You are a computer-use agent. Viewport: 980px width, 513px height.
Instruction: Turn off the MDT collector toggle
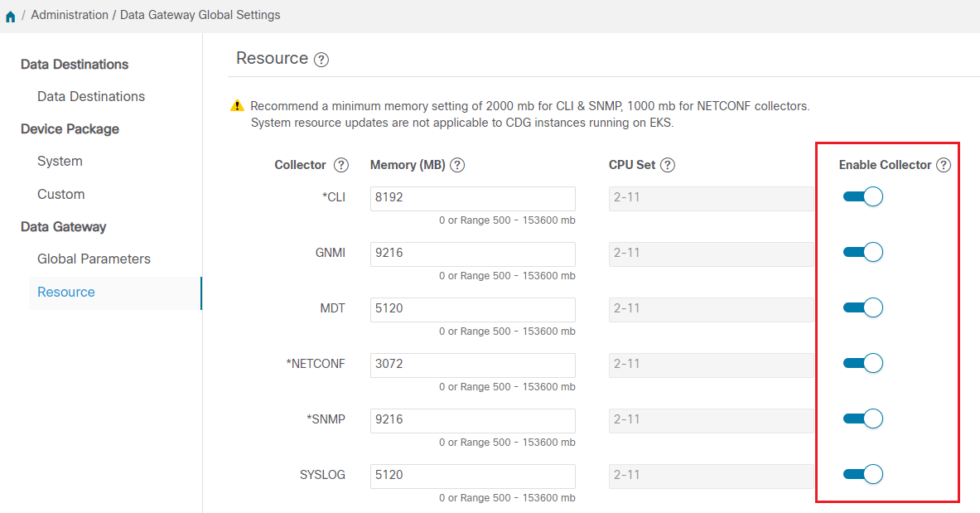[862, 308]
